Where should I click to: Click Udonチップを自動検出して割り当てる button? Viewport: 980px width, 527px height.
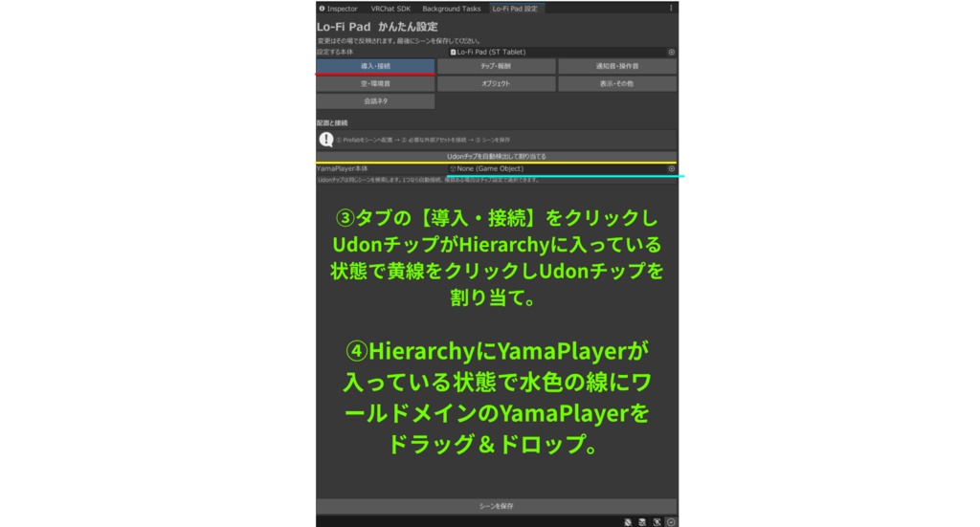(497, 157)
